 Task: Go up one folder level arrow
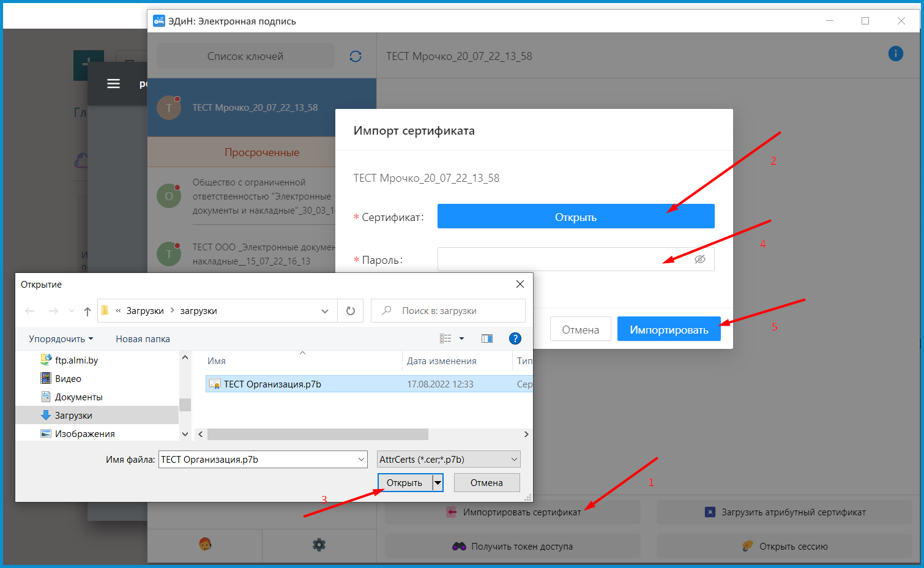pyautogui.click(x=88, y=312)
